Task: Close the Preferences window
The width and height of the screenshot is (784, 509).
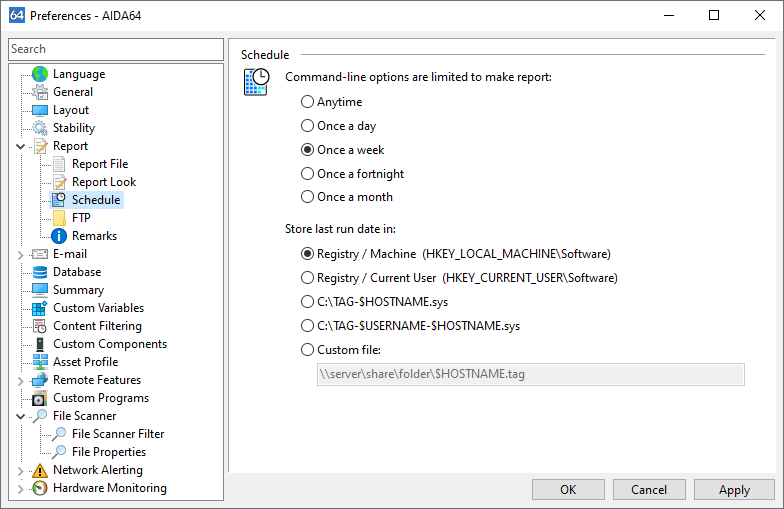Action: [x=760, y=16]
